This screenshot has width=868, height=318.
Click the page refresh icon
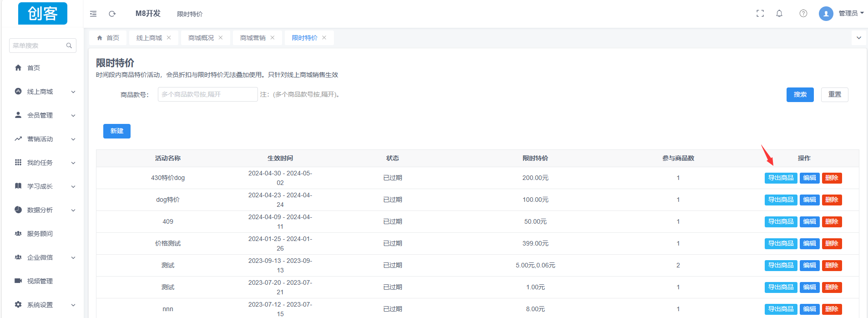[x=112, y=14]
